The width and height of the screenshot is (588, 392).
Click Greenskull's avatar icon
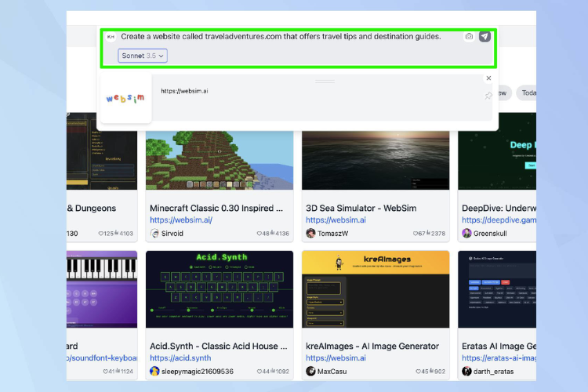(x=466, y=234)
